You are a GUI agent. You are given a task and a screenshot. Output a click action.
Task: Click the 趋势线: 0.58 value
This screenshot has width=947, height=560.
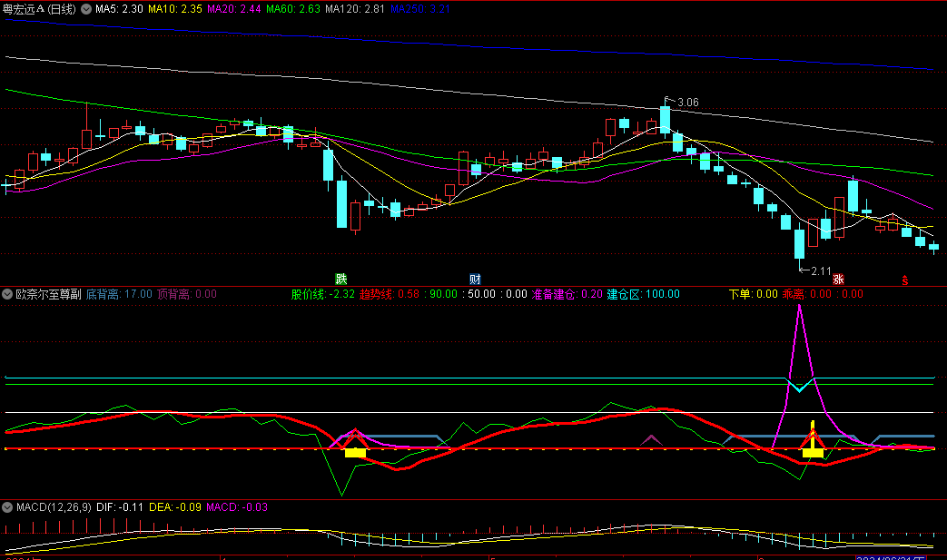tap(390, 294)
